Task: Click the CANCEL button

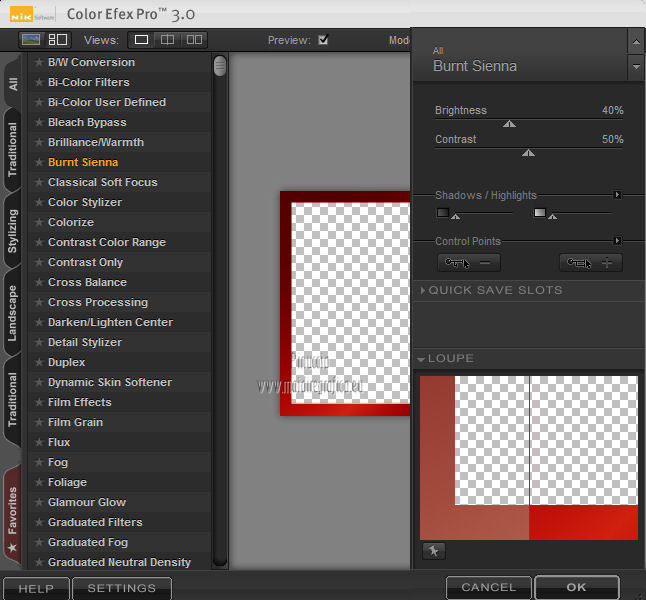Action: point(489,587)
